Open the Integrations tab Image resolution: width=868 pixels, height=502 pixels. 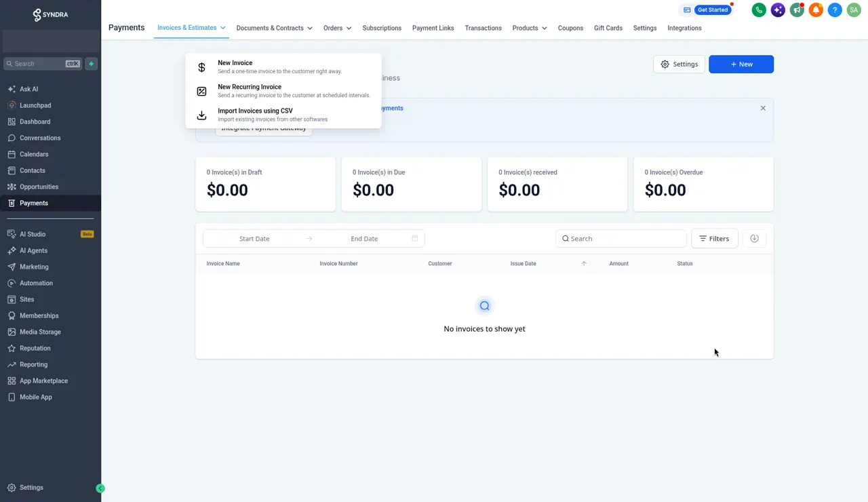coord(684,28)
